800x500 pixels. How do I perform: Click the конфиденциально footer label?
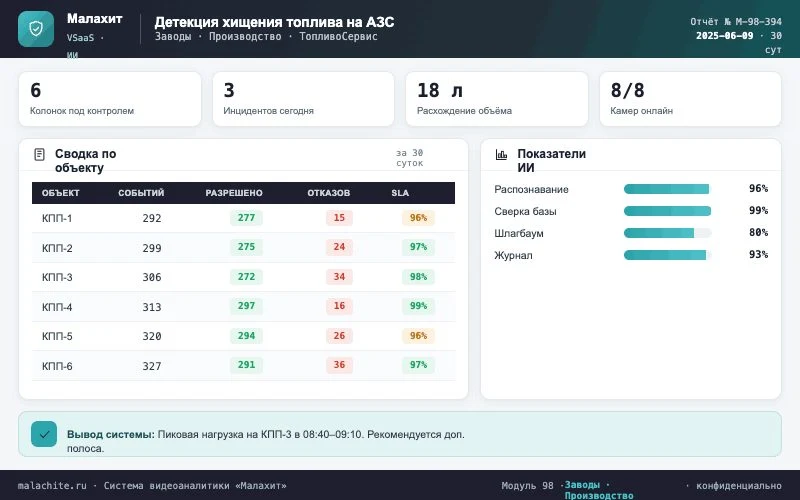tap(739, 486)
